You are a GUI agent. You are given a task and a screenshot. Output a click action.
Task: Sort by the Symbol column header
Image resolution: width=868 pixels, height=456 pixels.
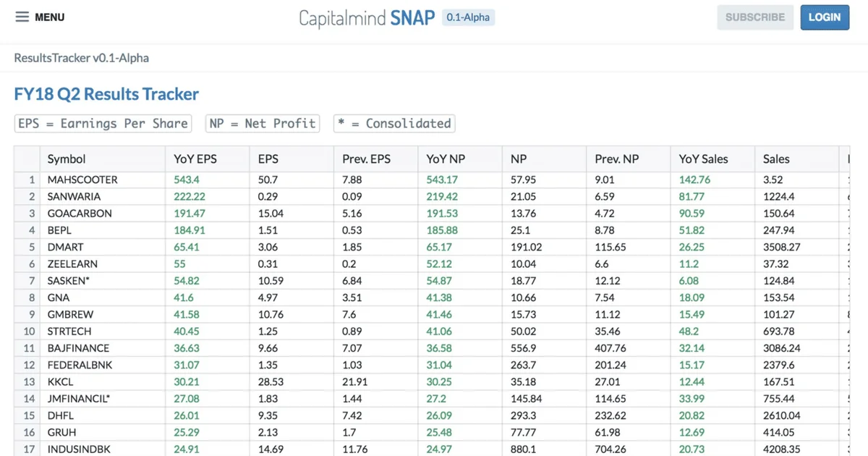pyautogui.click(x=103, y=159)
